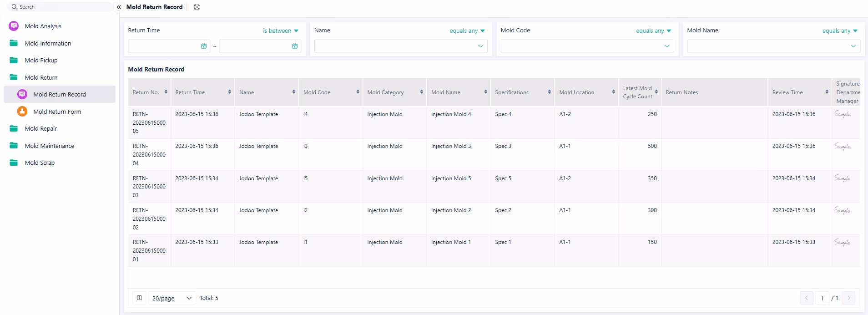
Task: Sort by Latest Mold Cycle Count
Action: click(x=656, y=92)
